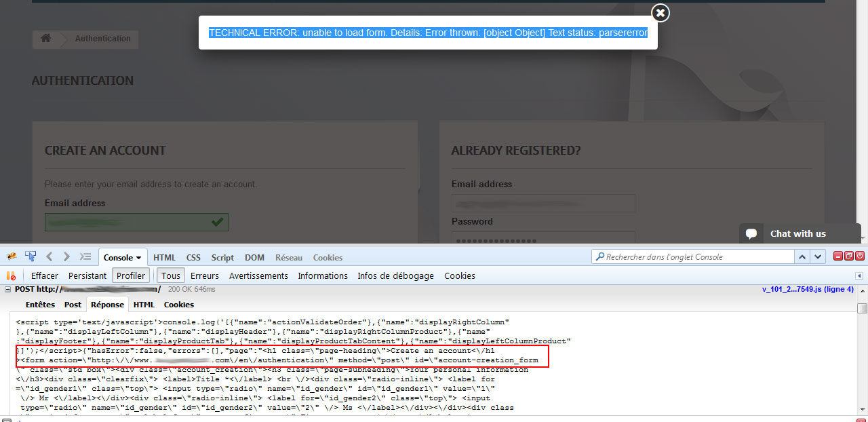Filter console by Infos de débogage
Viewport: 868px width, 422px height.
pos(395,275)
